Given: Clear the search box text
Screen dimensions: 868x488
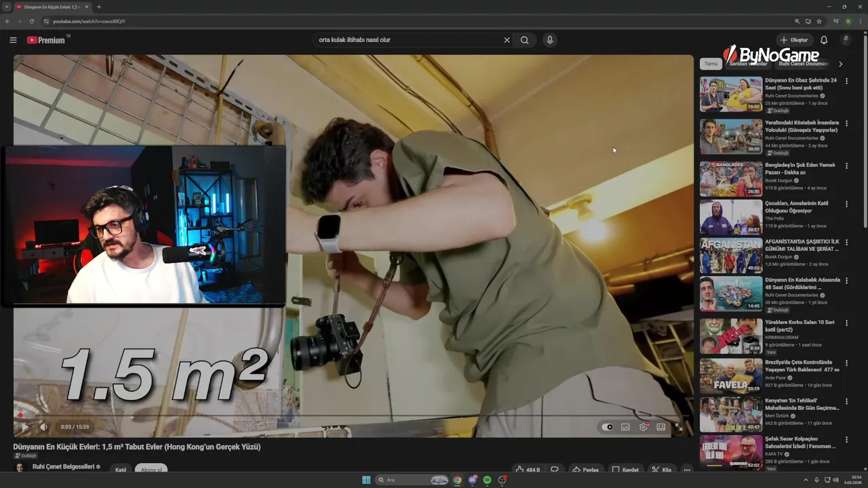Looking at the screenshot, I should [x=507, y=40].
